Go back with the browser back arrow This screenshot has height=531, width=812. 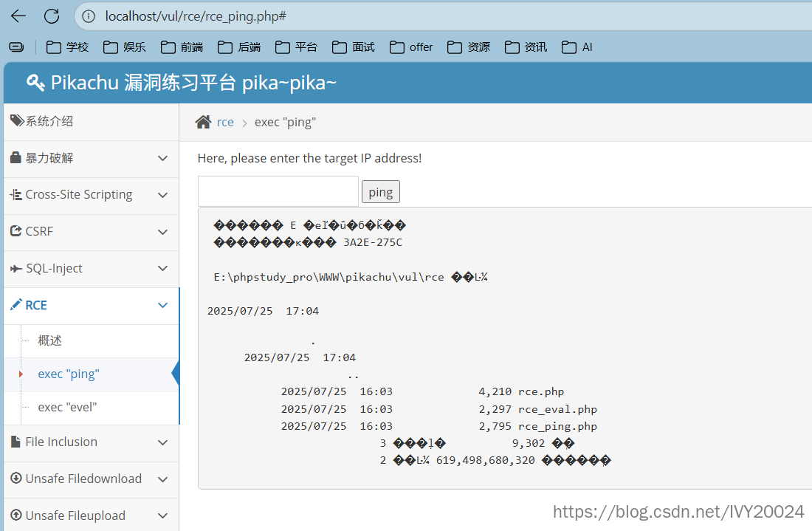pos(18,16)
